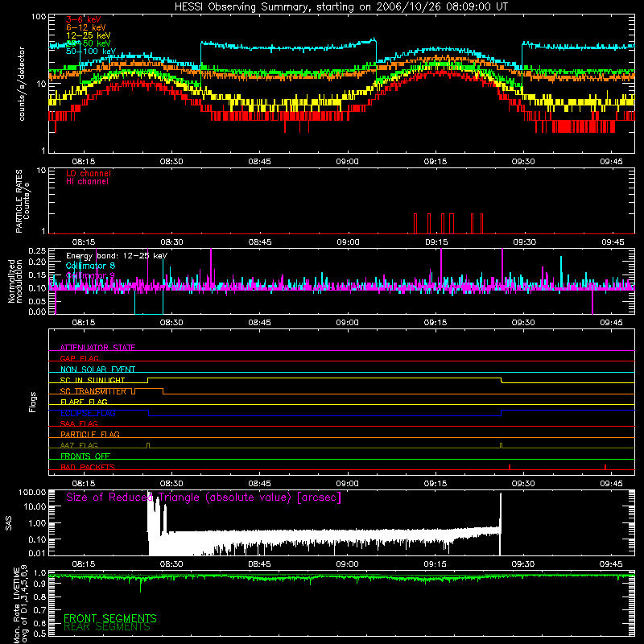This screenshot has width=644, height=644.
Task: Click the REAR SEGMENTS legend label
Action: coord(107,627)
